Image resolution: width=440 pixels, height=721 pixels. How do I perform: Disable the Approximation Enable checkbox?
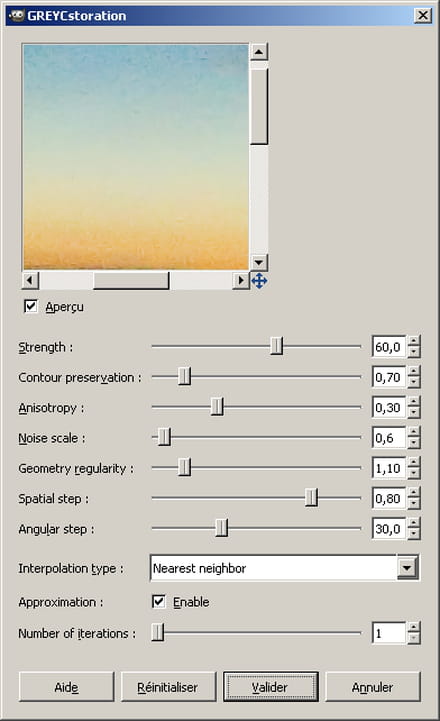click(x=159, y=601)
